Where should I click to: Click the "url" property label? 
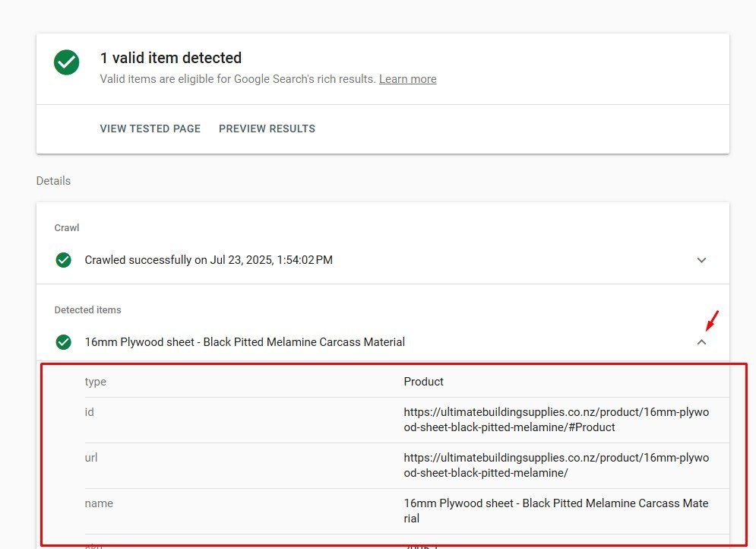point(91,458)
